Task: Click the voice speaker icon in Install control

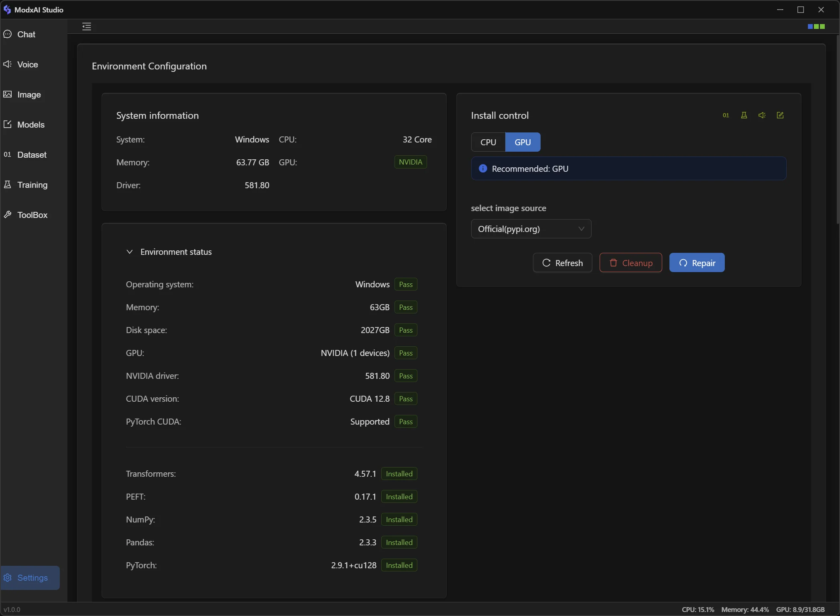Action: pyautogui.click(x=762, y=115)
